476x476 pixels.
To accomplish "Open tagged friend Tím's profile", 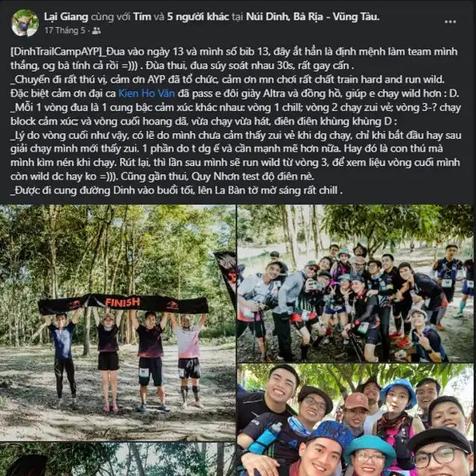I will pos(142,17).
